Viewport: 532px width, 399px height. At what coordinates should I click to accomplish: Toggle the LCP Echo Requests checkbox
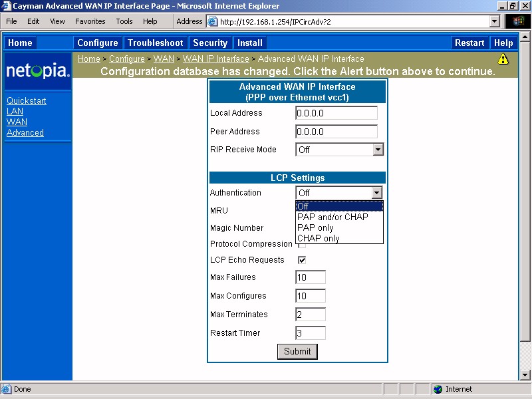302,260
